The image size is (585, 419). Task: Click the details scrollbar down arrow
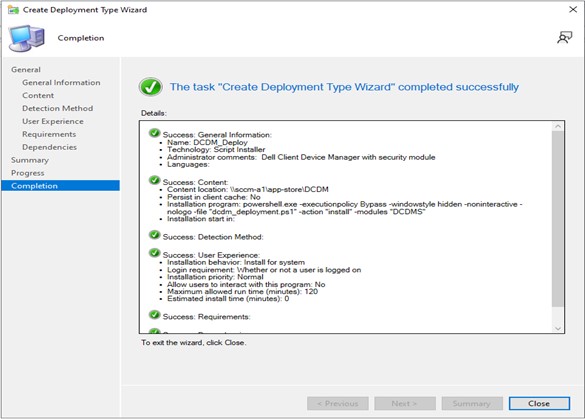point(558,328)
